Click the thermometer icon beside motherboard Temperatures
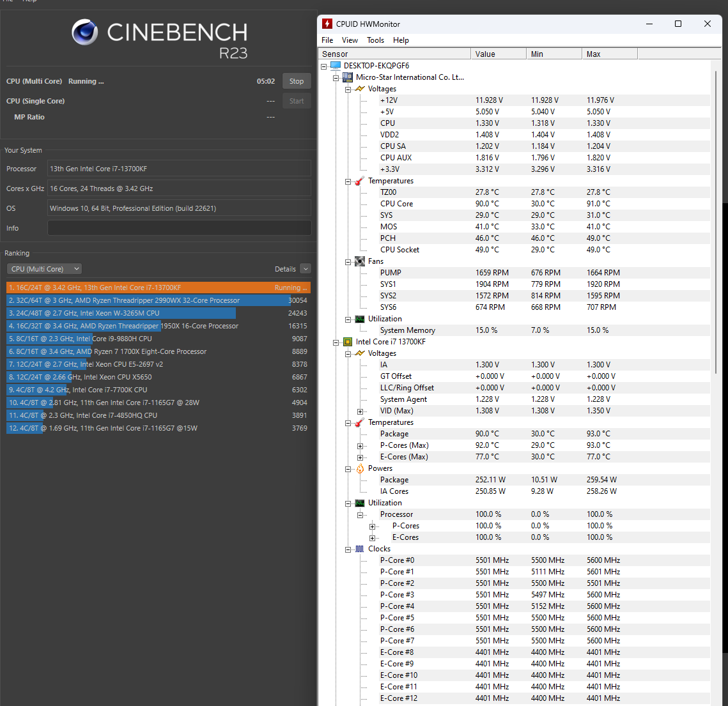 pos(360,181)
